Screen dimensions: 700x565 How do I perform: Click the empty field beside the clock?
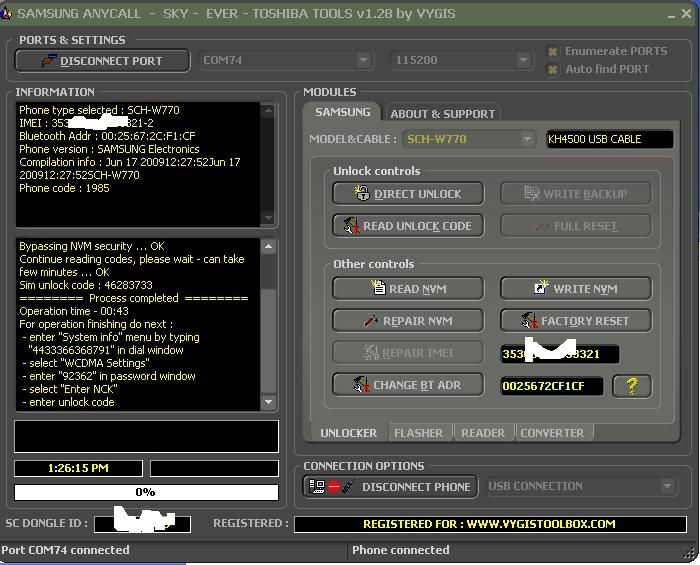214,468
